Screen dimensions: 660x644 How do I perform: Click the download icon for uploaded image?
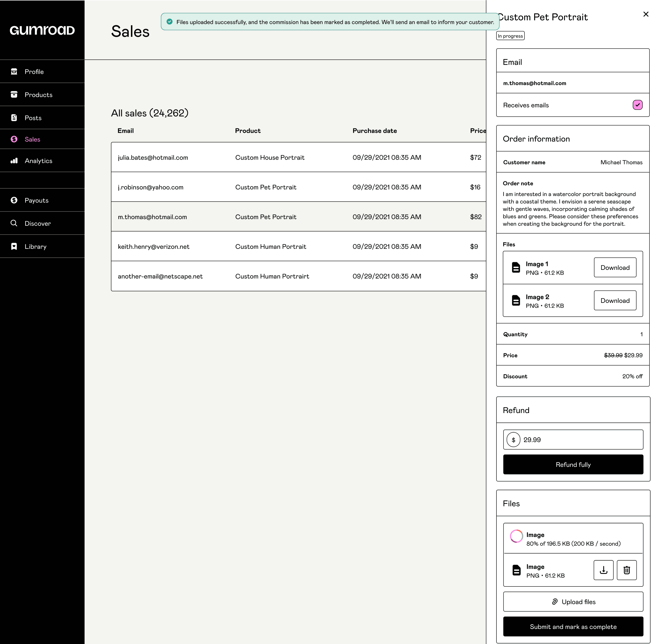[x=603, y=570]
